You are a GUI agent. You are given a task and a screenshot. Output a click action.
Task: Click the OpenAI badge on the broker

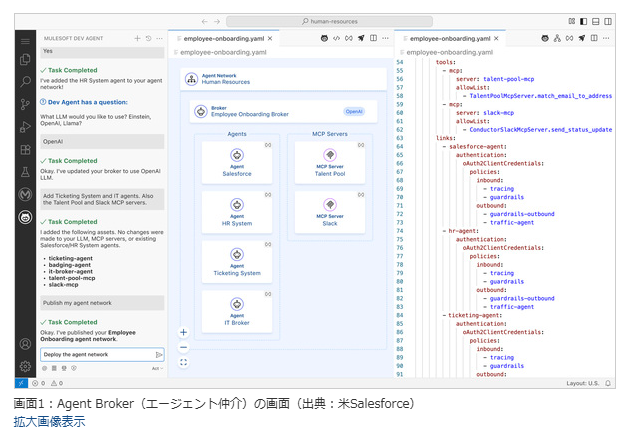354,111
